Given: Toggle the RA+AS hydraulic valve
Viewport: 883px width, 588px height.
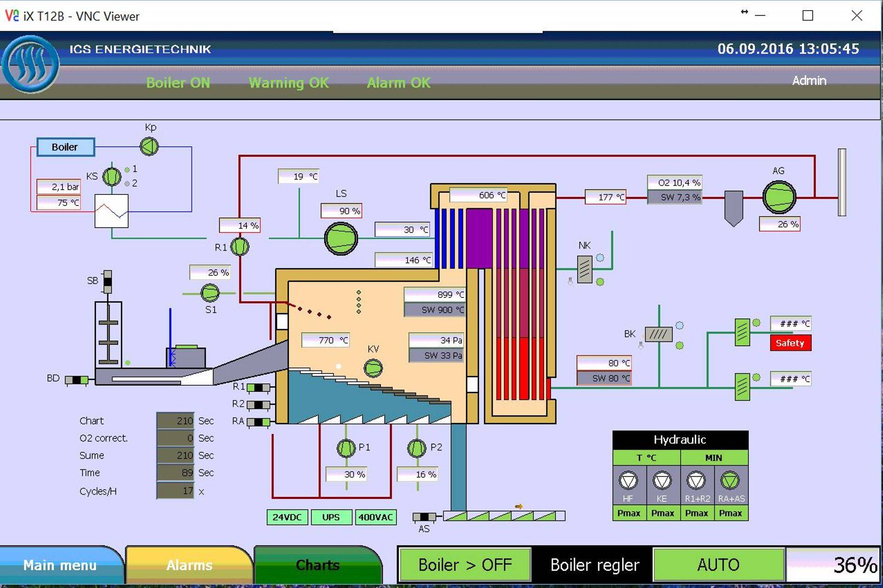Looking at the screenshot, I should click(x=730, y=481).
